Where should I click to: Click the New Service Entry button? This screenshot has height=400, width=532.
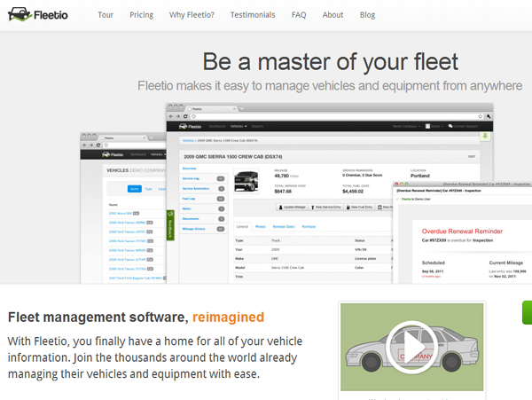pos(325,207)
